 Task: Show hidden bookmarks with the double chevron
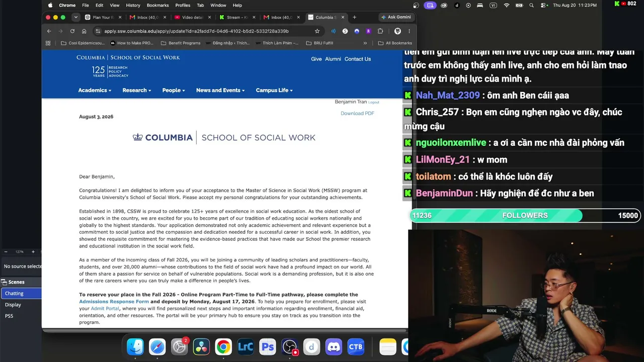coord(365,43)
